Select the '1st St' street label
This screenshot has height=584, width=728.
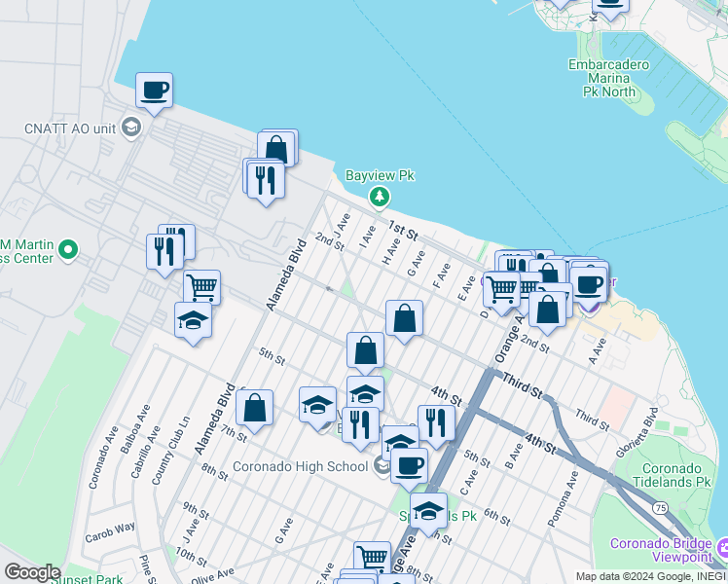pos(403,231)
